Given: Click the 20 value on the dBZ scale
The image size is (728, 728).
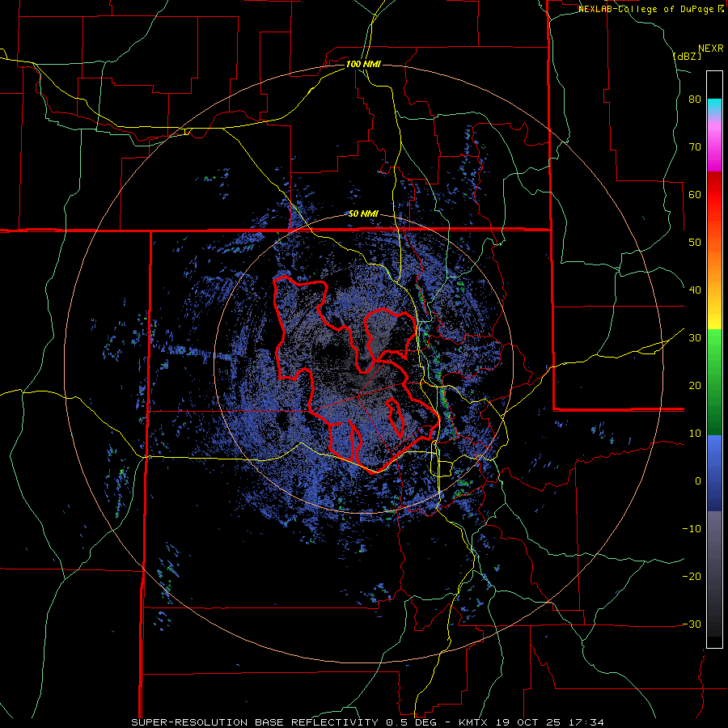Looking at the screenshot, I should [695, 386].
